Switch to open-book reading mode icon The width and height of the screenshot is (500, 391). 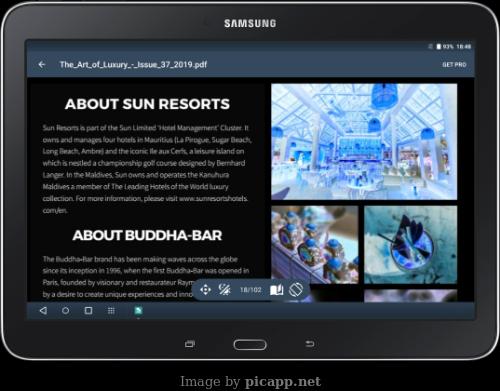coord(276,290)
